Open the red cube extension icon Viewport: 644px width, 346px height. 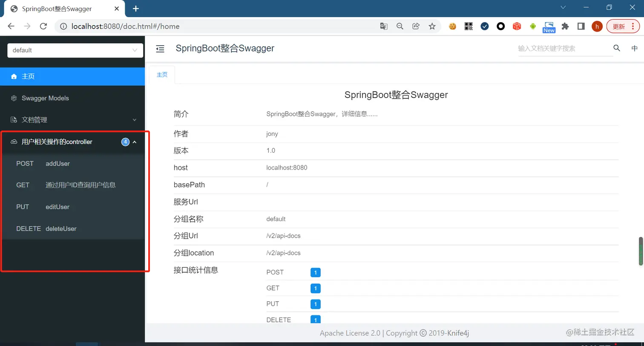517,26
